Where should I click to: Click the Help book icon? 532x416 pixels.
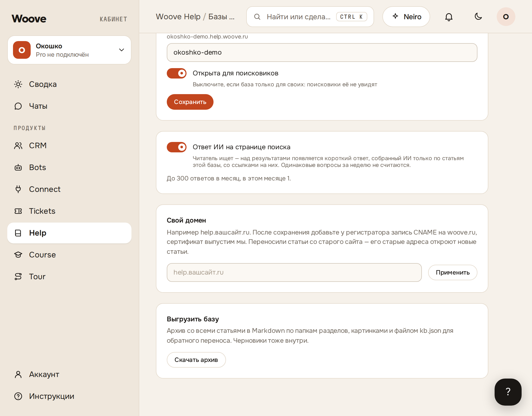(x=18, y=233)
